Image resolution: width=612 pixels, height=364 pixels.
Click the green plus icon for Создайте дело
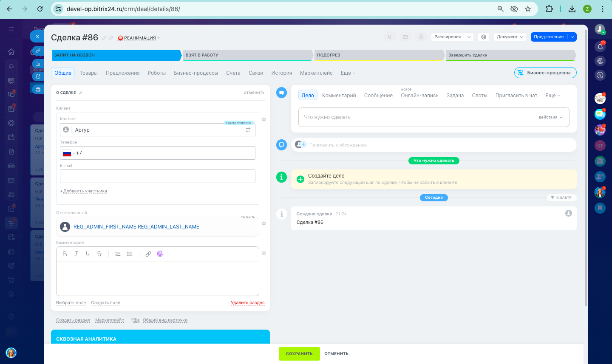click(300, 179)
